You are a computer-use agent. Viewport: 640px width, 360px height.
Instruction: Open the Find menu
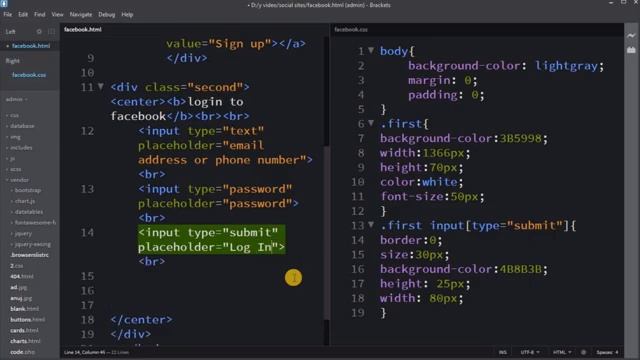coord(40,14)
